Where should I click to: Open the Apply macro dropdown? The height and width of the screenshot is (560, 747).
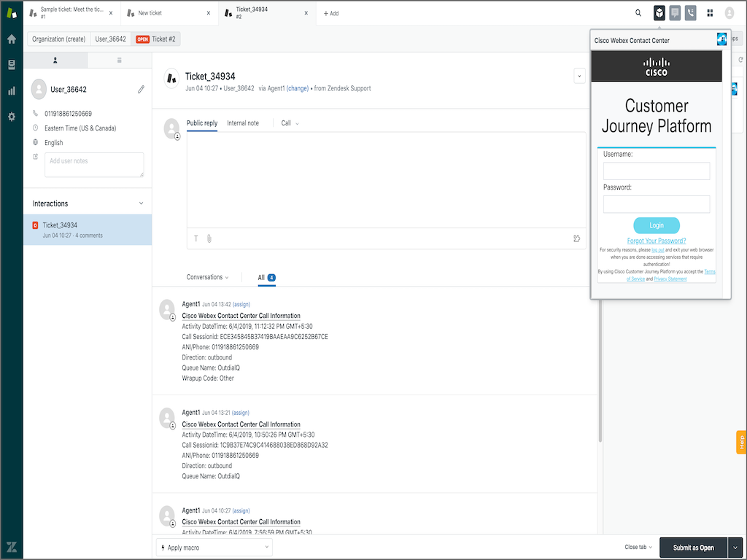pos(214,548)
